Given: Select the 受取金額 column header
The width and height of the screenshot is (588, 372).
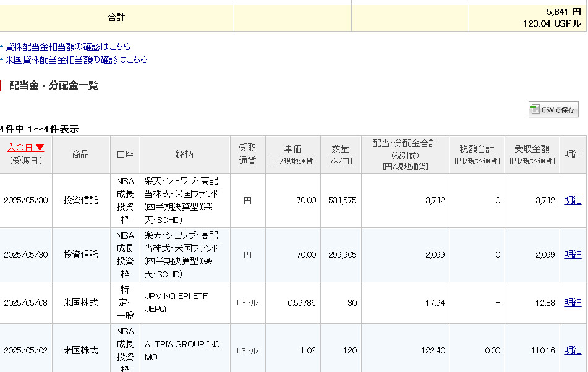Looking at the screenshot, I should point(532,154).
